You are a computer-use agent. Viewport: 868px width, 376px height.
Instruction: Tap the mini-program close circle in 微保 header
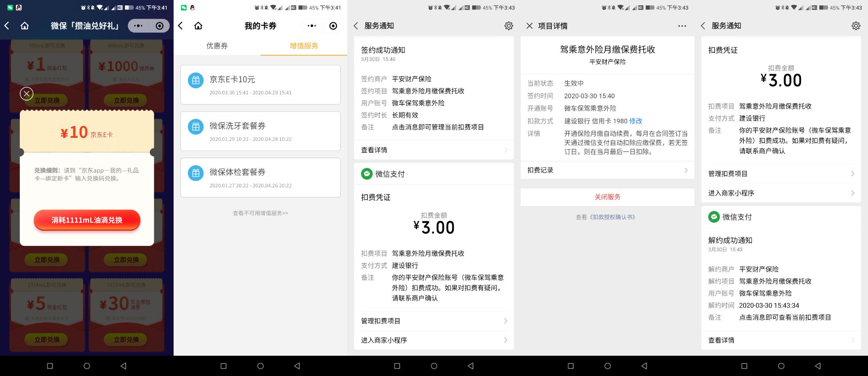160,26
